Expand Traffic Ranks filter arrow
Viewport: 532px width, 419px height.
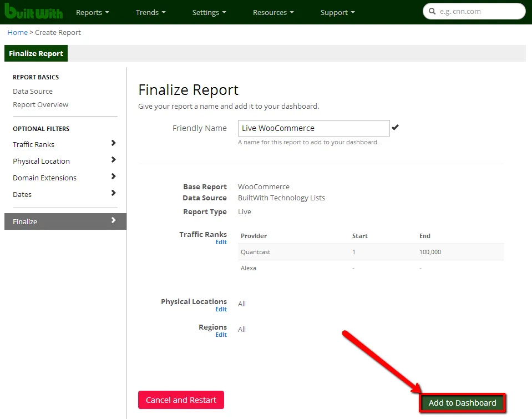[x=113, y=143]
